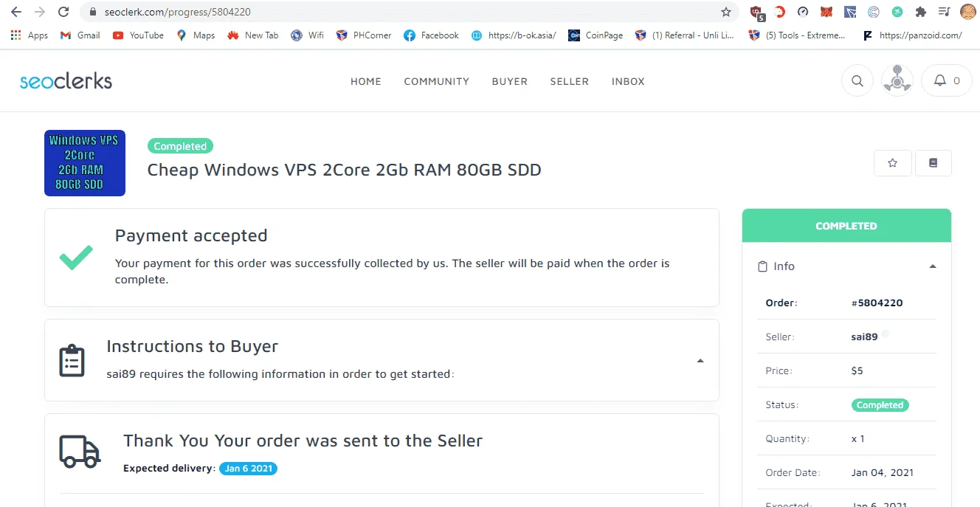Screen dimensions: 980x507
Task: Click the book icon button beside star
Action: click(x=933, y=163)
